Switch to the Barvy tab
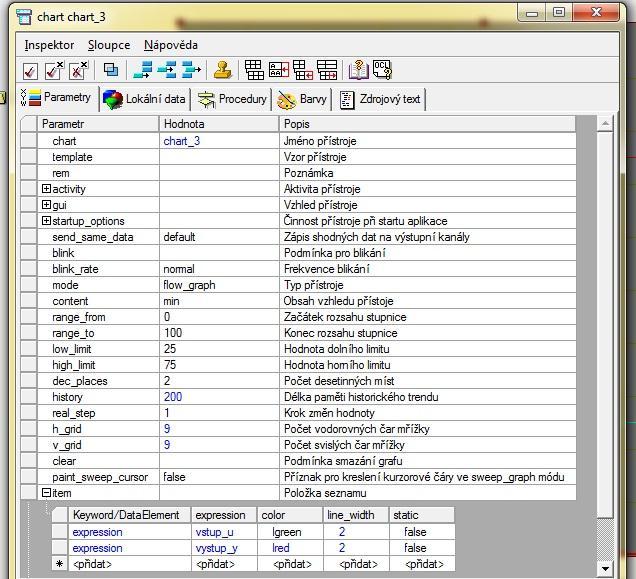 (x=302, y=99)
